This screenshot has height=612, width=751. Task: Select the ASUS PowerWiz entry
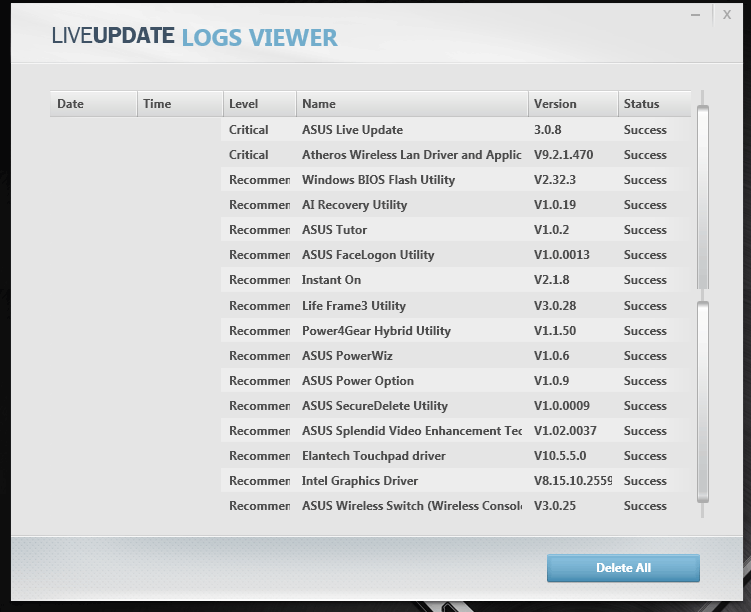[455, 355]
